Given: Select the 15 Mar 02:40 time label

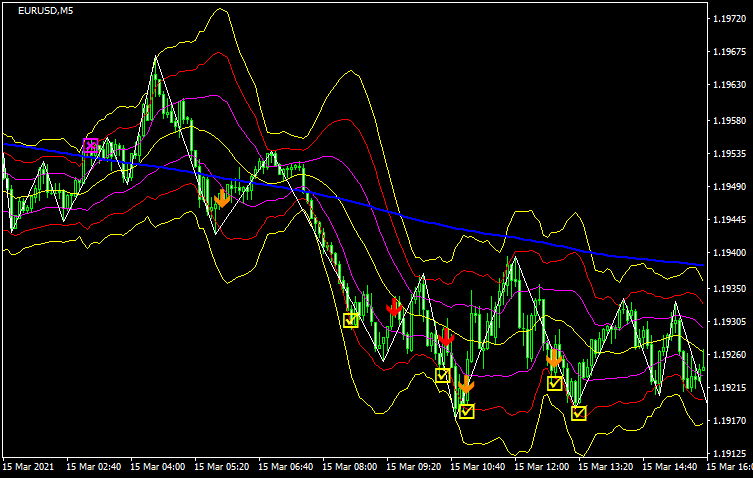Looking at the screenshot, I should pyautogui.click(x=94, y=466).
